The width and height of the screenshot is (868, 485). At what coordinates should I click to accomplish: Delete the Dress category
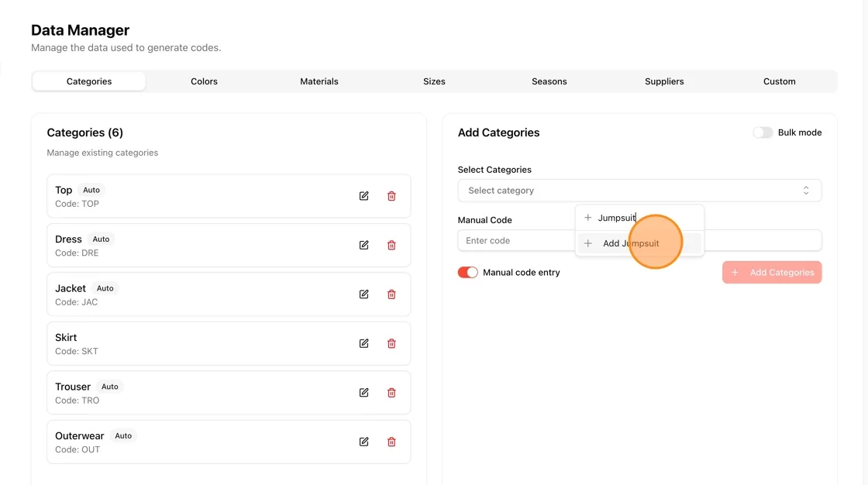391,246
